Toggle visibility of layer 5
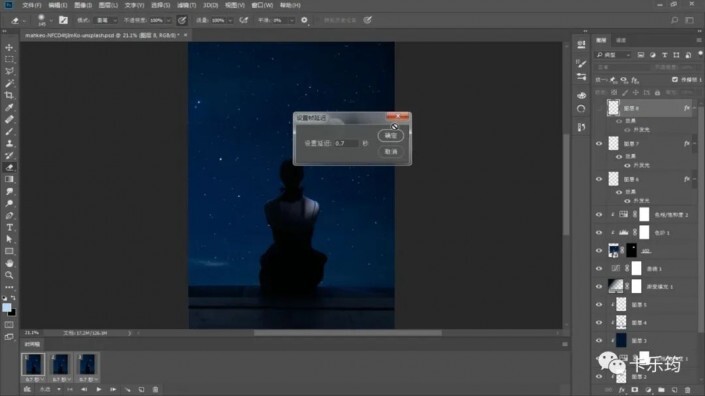Viewport: 705px width, 396px height. point(599,304)
